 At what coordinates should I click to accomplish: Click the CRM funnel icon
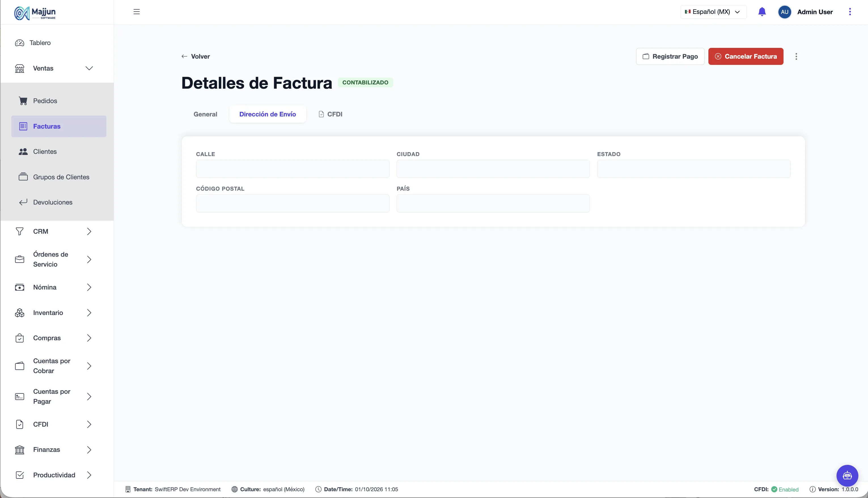pyautogui.click(x=20, y=231)
